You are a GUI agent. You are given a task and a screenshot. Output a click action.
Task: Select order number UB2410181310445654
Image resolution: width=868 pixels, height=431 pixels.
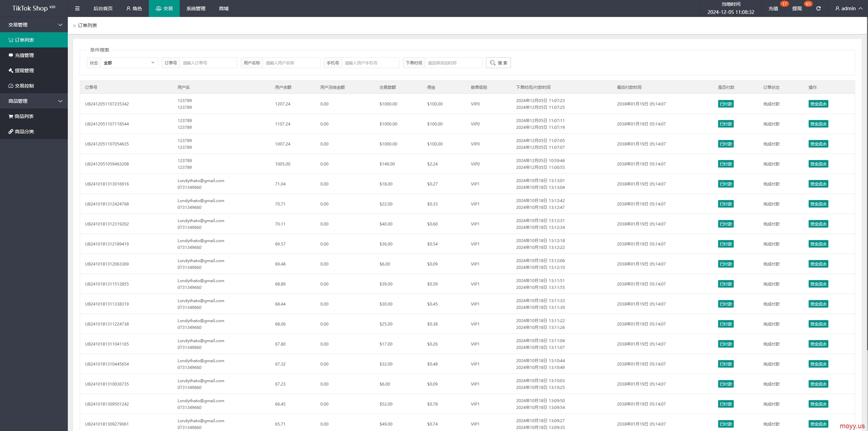(x=107, y=364)
